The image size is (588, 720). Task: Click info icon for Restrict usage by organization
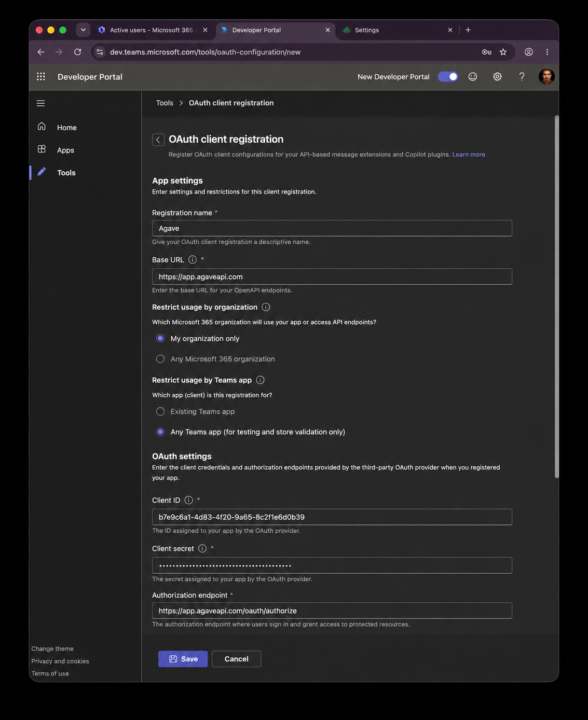266,307
